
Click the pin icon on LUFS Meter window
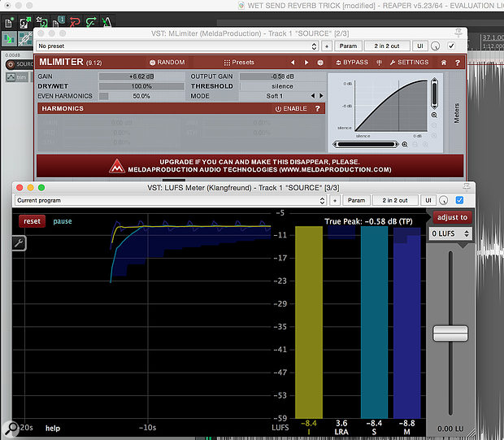tap(467, 186)
